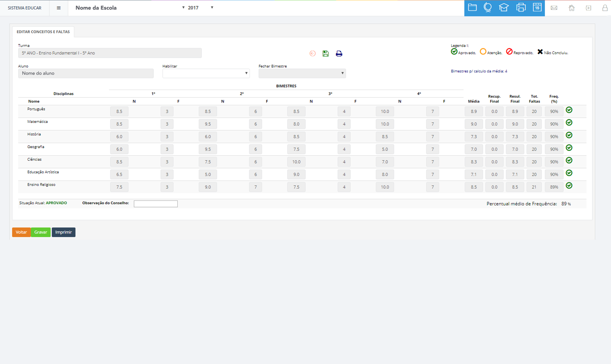The image size is (611, 364).
Task: Click História 3rd bimester grade 8.5
Action: (296, 136)
